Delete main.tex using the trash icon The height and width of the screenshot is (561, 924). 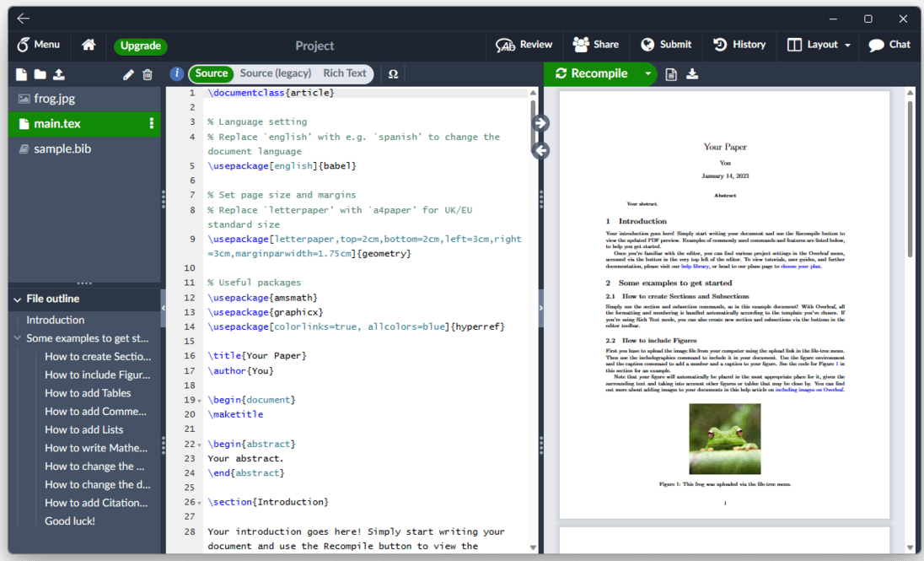(x=148, y=74)
